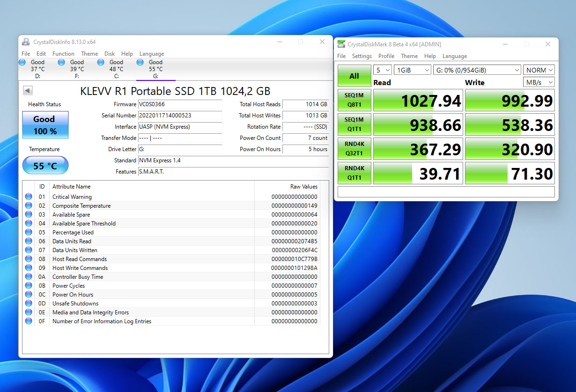Click the Serial Number field

tap(180, 116)
